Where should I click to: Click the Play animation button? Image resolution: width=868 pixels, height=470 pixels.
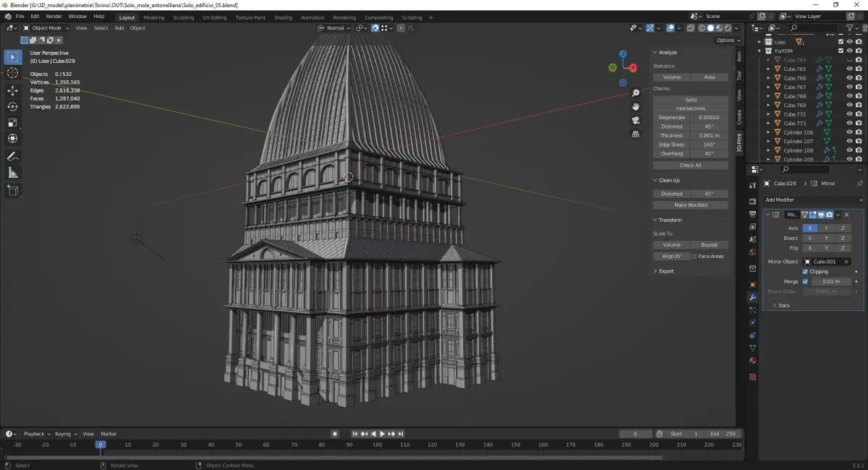tap(382, 434)
